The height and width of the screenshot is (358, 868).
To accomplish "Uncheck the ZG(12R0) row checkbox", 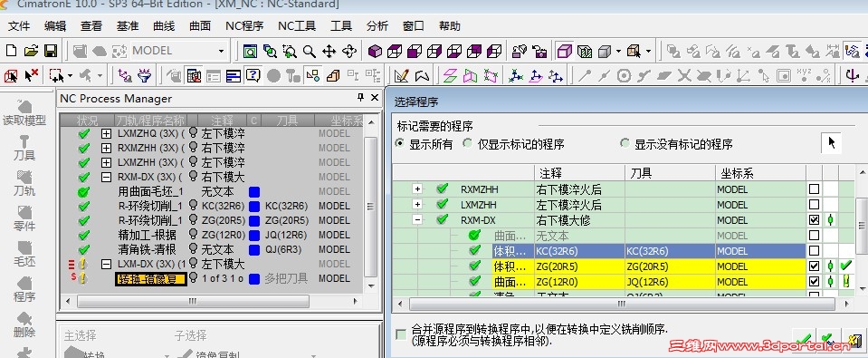I will click(x=814, y=282).
